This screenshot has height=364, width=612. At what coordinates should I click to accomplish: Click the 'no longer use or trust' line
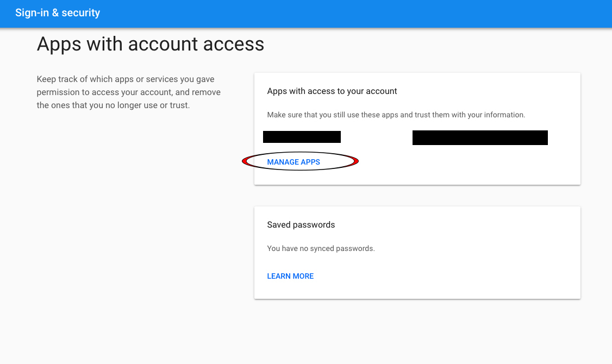click(x=113, y=105)
